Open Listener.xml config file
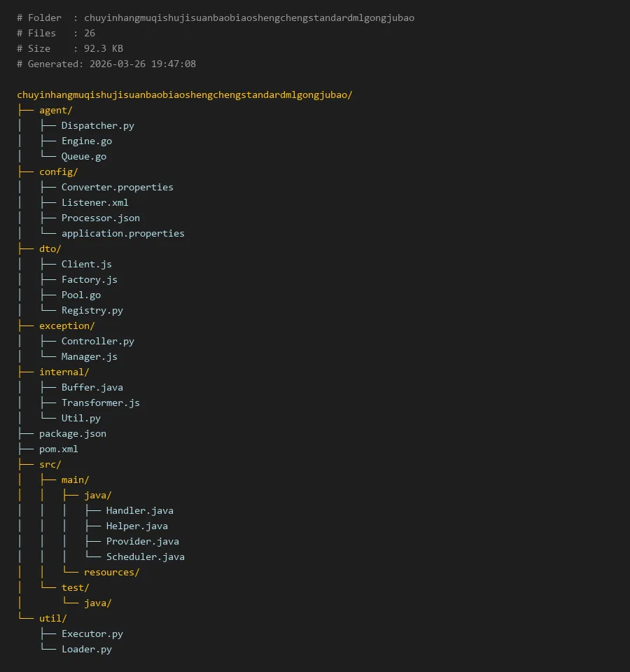Screen dimensions: 630x672 tap(94, 202)
